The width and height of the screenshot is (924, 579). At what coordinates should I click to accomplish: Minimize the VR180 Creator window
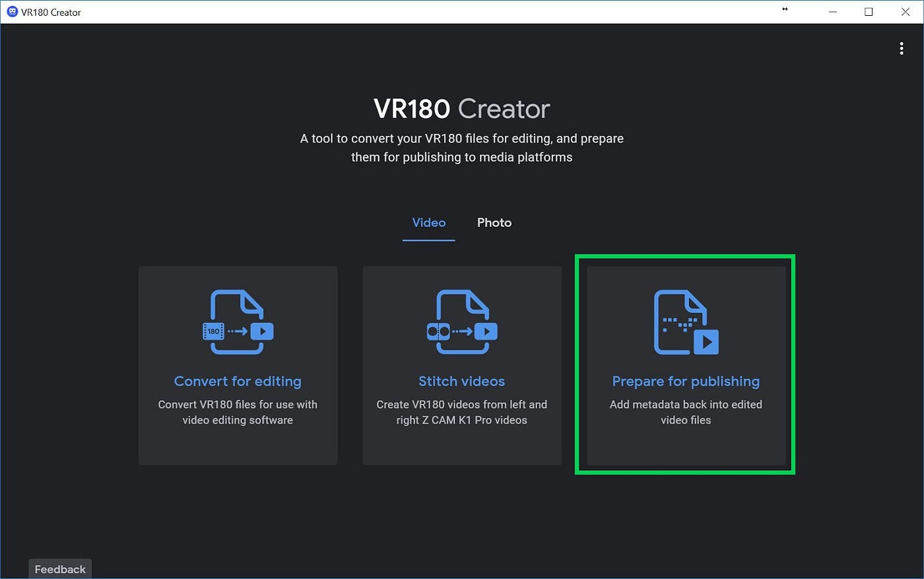point(833,12)
